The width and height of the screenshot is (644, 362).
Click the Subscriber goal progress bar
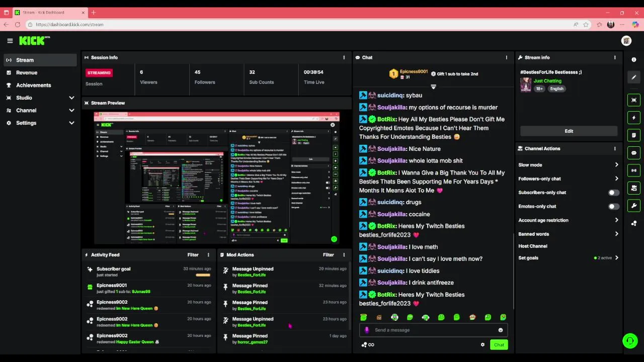coord(203,275)
